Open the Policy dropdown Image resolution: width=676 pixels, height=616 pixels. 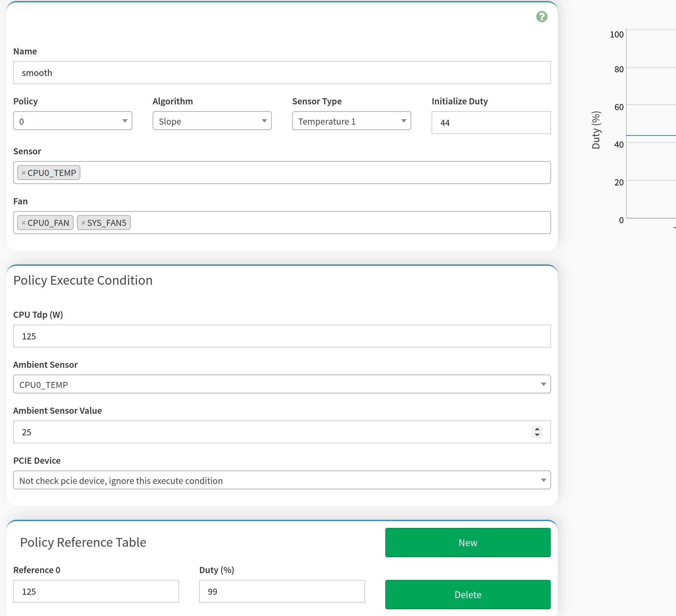click(x=73, y=121)
